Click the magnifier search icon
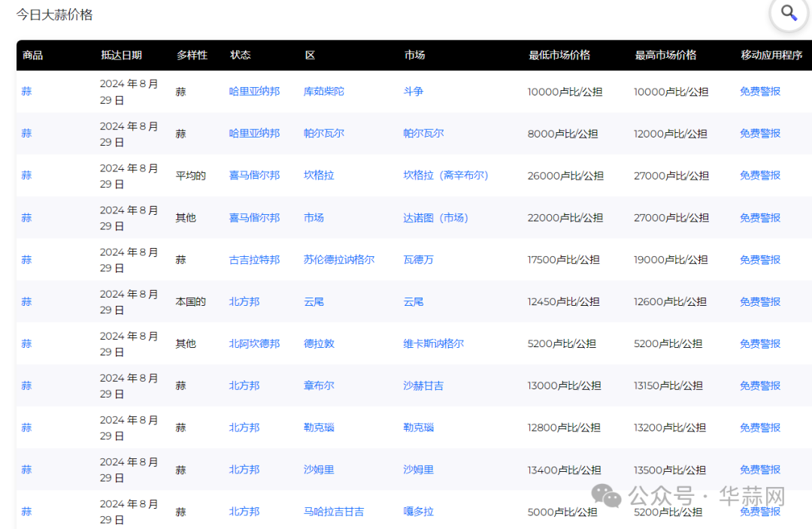 [789, 13]
